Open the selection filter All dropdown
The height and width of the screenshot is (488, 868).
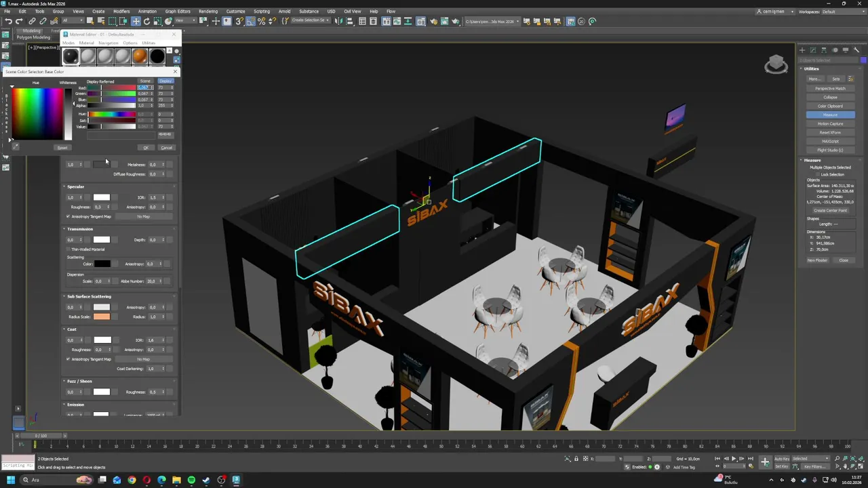(73, 21)
